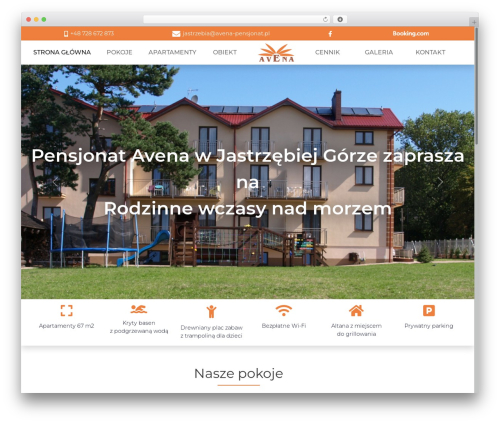The image size is (500, 423).
Task: Click the green window maximize button
Action: pyautogui.click(x=44, y=20)
